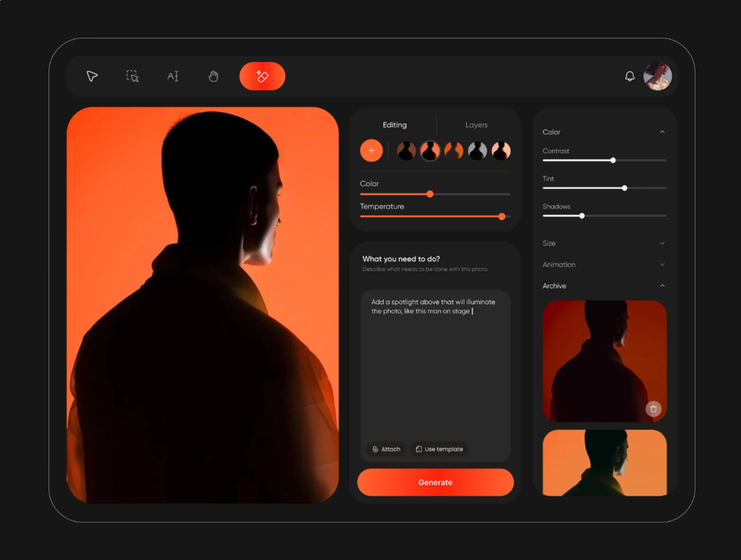Click the Temperature slider handle
Image resolution: width=741 pixels, height=560 pixels.
(x=501, y=216)
